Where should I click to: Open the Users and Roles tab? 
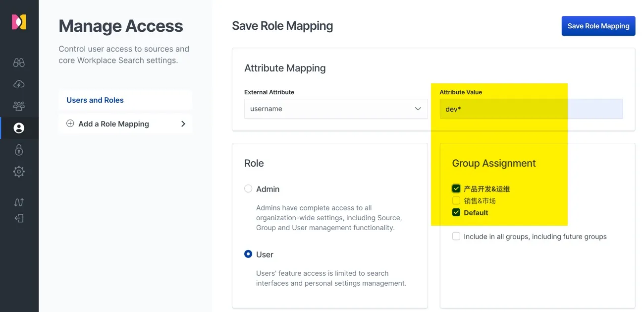(95, 100)
